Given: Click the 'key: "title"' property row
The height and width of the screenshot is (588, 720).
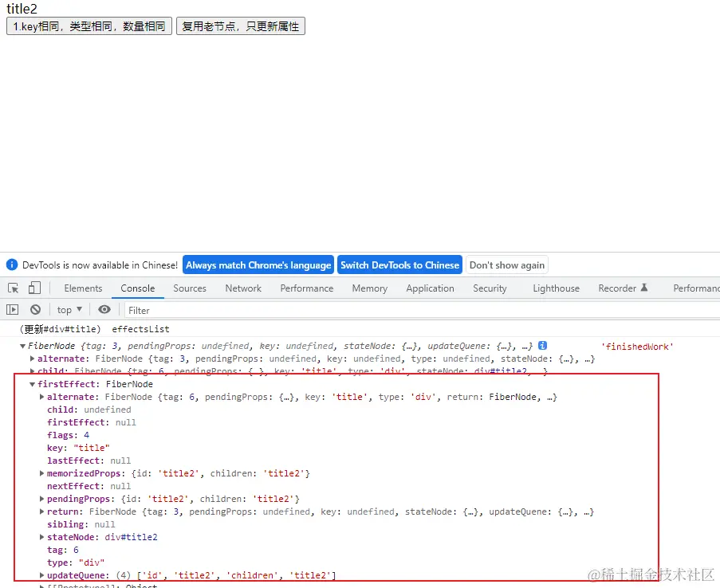Looking at the screenshot, I should pyautogui.click(x=78, y=448).
